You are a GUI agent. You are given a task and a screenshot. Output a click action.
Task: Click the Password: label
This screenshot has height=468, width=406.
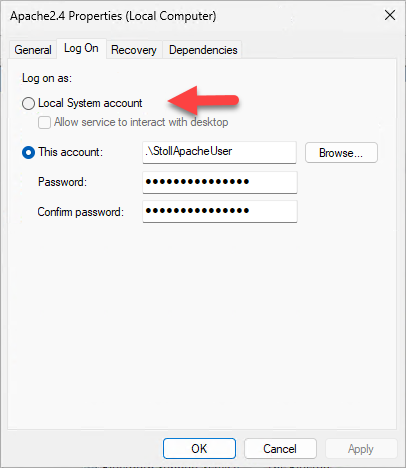pyautogui.click(x=62, y=182)
